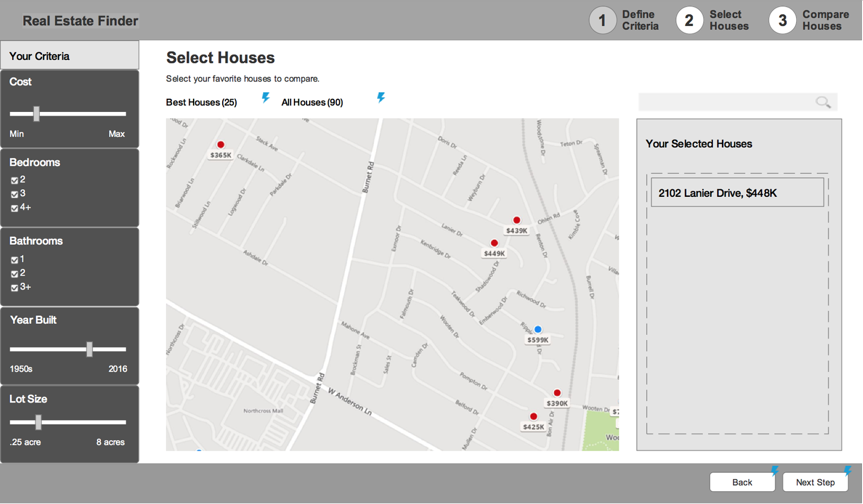Click step 2 circle Select Houses
Image resolution: width=863 pixels, height=504 pixels.
[689, 20]
